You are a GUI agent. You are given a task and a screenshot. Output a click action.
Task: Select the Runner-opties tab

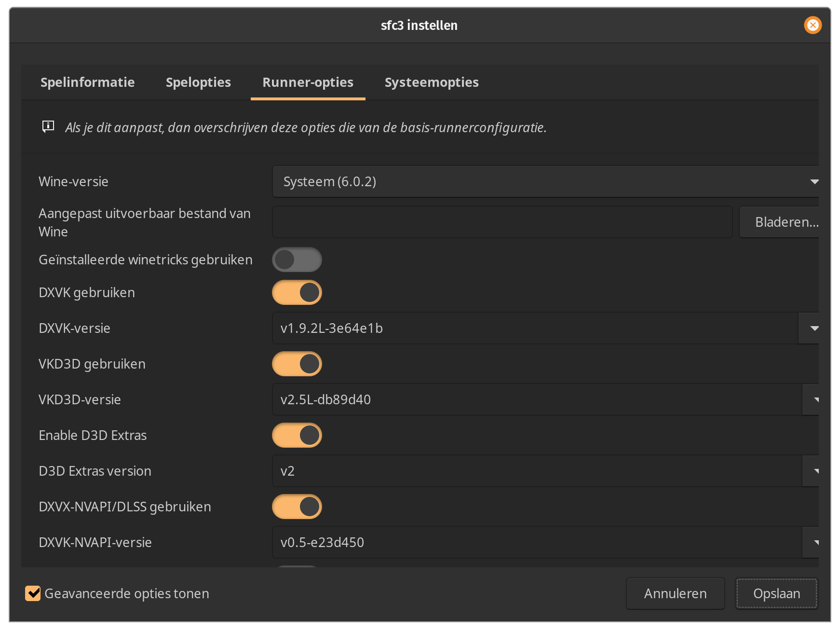pos(308,82)
